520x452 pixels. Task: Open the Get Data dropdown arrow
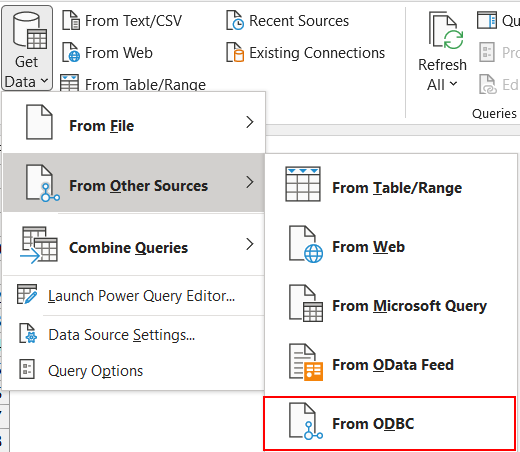44,81
